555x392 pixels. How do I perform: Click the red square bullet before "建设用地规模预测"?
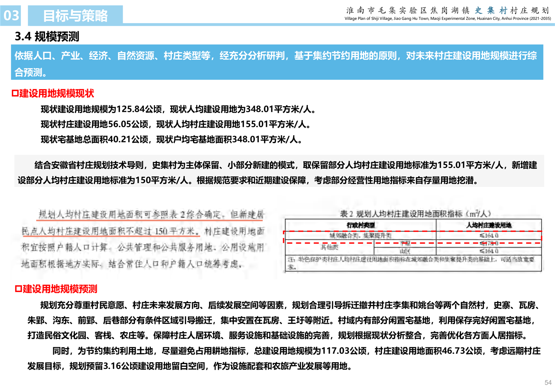18,289
